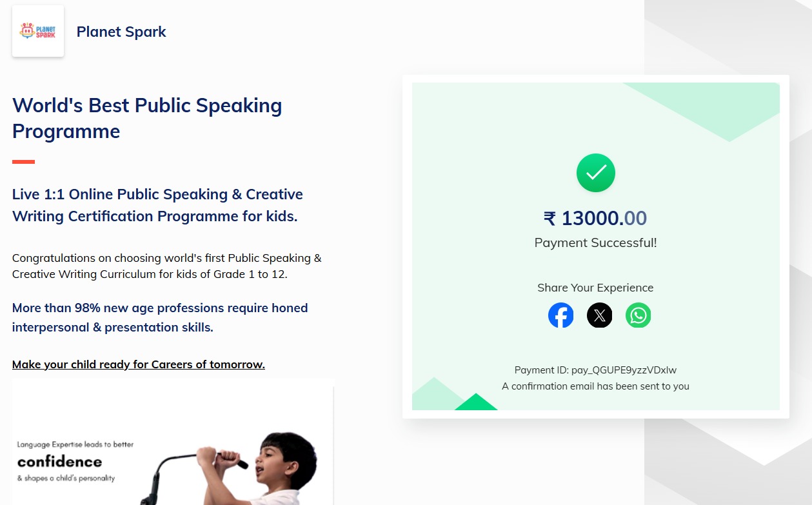
Task: Click the Congratulations paragraph text
Action: pyautogui.click(x=166, y=266)
